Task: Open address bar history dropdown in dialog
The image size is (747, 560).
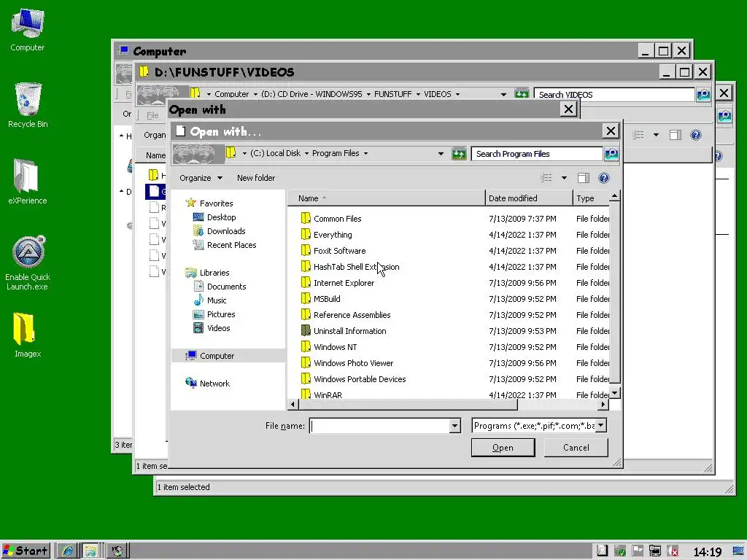Action: tap(441, 153)
